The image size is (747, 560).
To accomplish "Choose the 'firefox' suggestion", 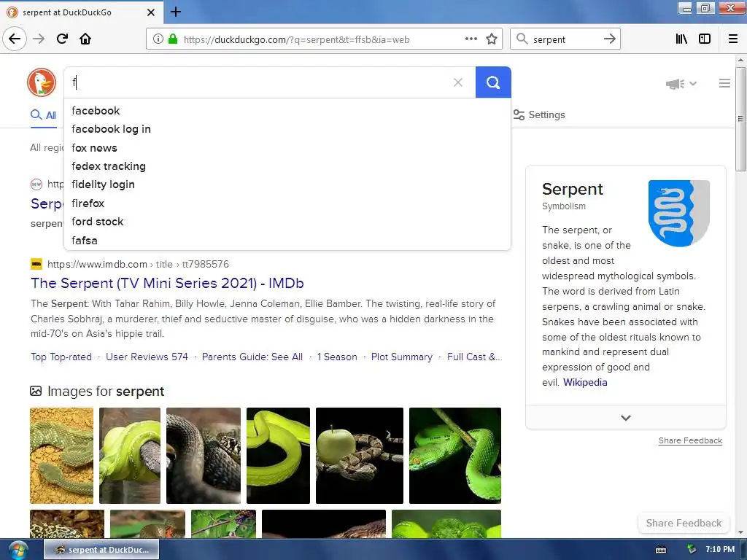I will 287,203.
